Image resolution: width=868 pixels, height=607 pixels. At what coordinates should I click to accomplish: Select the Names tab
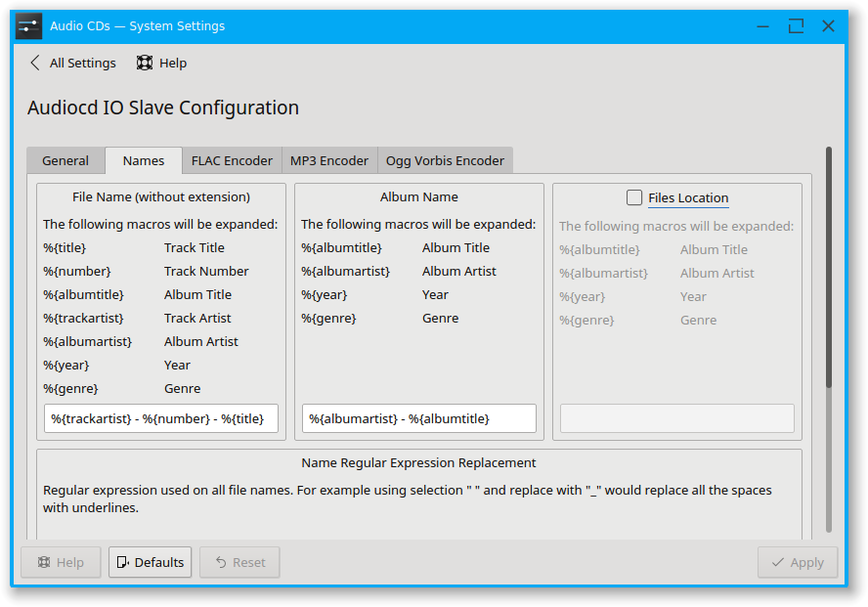[143, 160]
